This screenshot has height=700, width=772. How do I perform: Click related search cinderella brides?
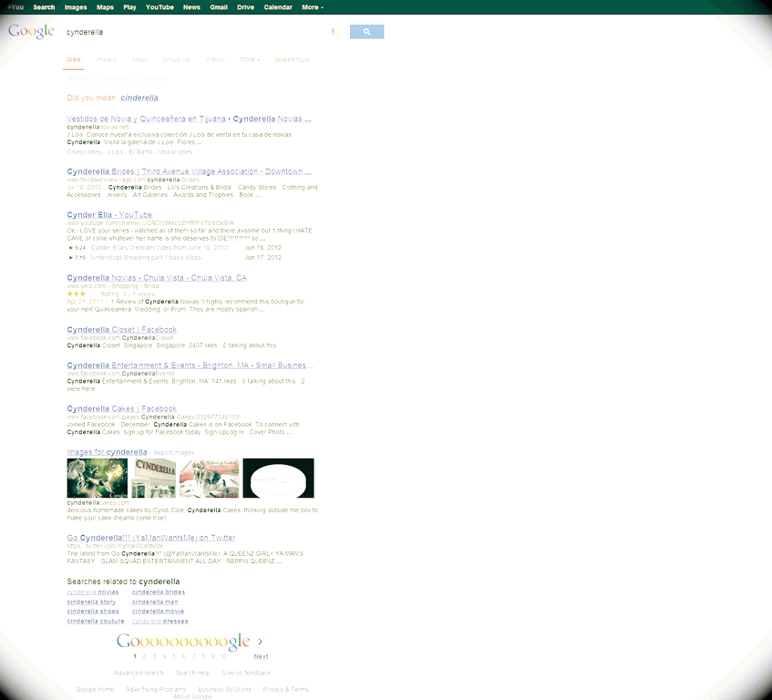[x=159, y=592]
